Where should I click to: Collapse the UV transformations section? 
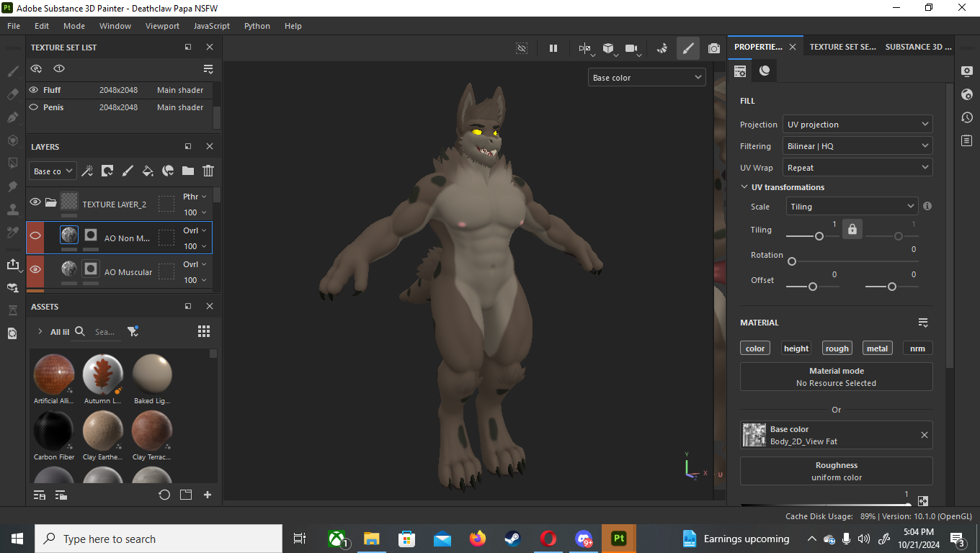point(744,187)
